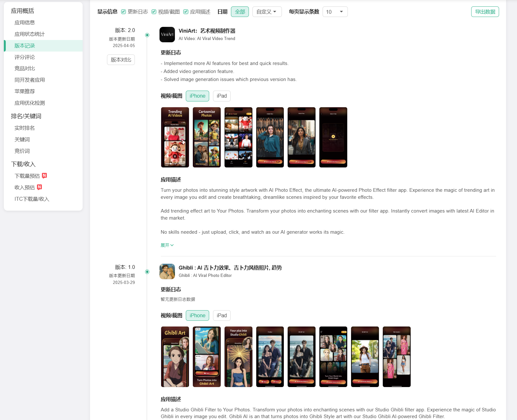
Task: Click the new badge beside 下载量预估
Action: 45,175
